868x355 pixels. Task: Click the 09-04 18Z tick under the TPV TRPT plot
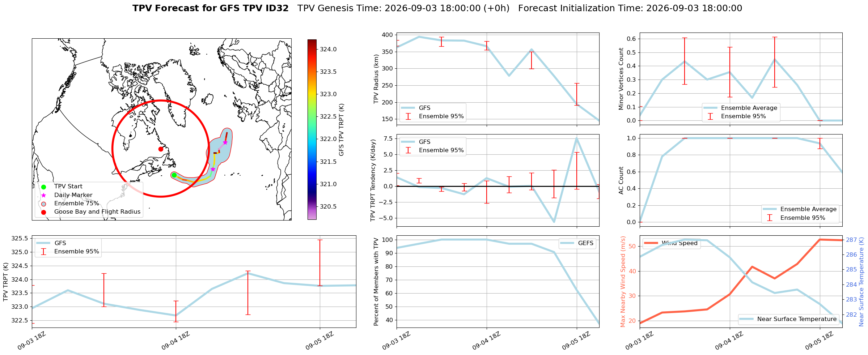(176, 341)
